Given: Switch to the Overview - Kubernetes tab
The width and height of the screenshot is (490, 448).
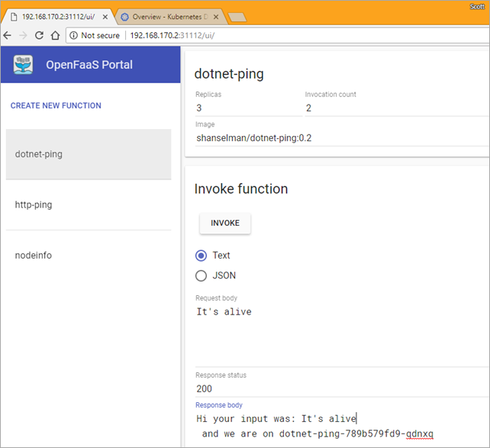Looking at the screenshot, I should 170,17.
